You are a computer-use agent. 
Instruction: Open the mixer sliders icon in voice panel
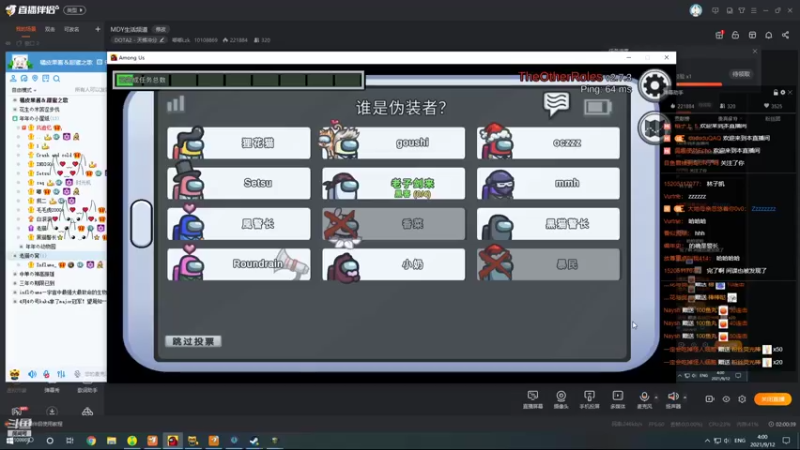click(x=61, y=374)
